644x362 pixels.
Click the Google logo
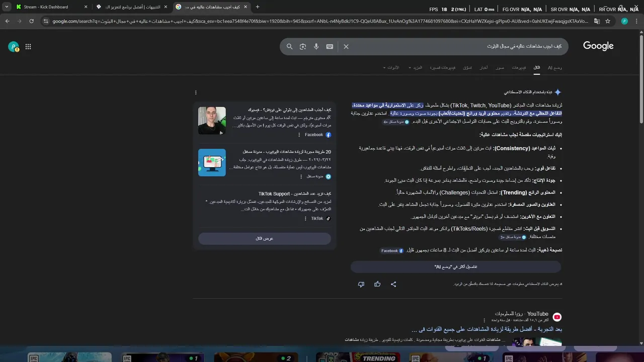click(598, 46)
